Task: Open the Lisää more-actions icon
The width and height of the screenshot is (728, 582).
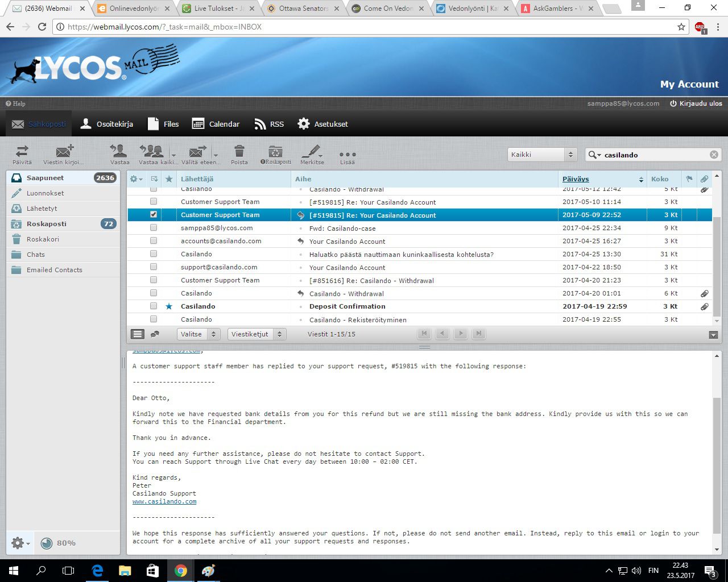Action: coord(348,155)
